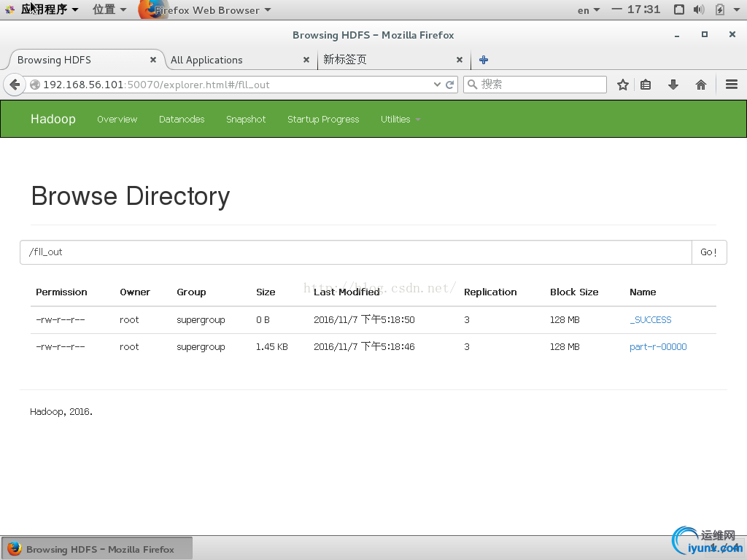Click the Browsing HDFS taskbar window button

pyautogui.click(x=97, y=548)
